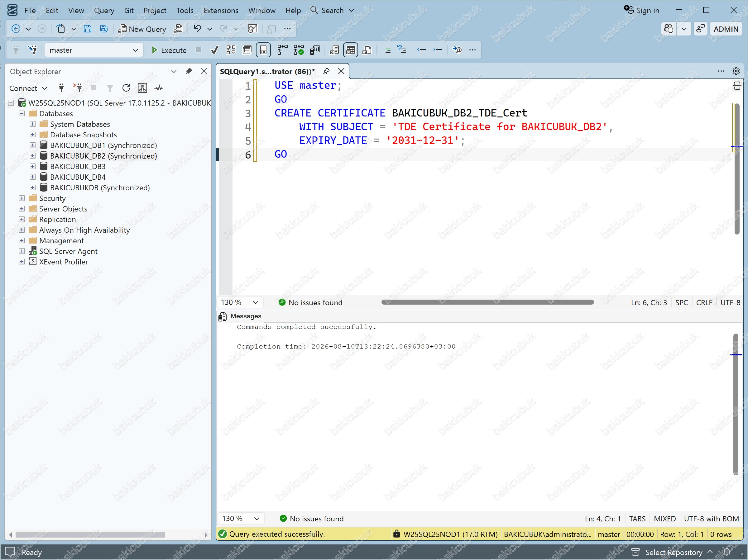Click Specify Values for Template Parameters
Screen dimensions: 748x560
click(457, 50)
